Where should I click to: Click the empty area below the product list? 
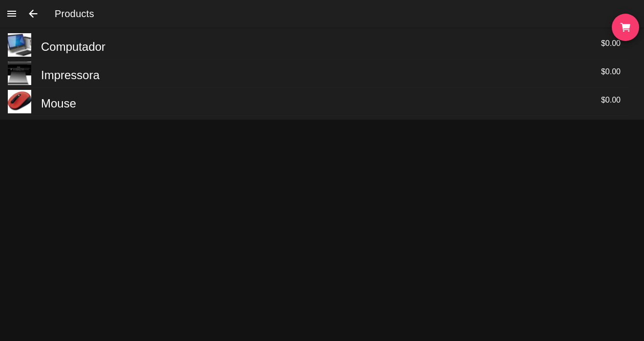(x=322, y=230)
